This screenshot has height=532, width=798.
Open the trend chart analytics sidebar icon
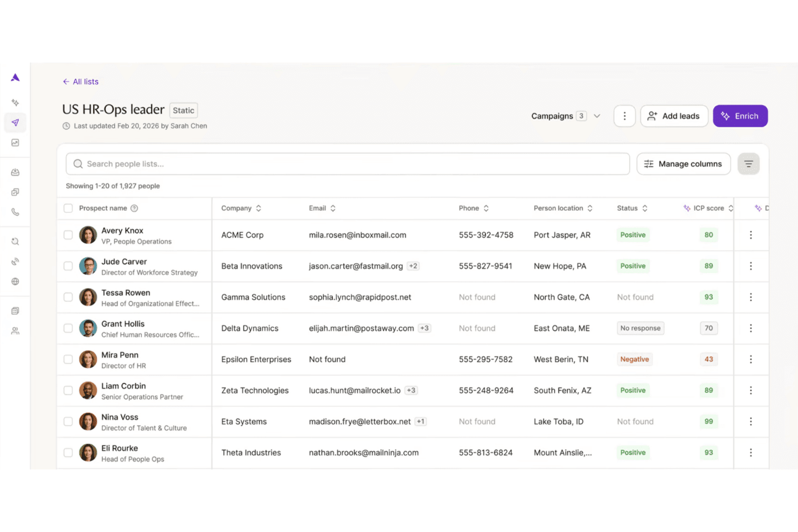pyautogui.click(x=15, y=143)
